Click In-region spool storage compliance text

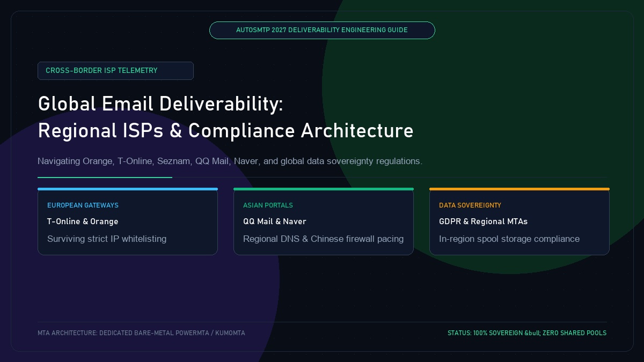pyautogui.click(x=509, y=239)
